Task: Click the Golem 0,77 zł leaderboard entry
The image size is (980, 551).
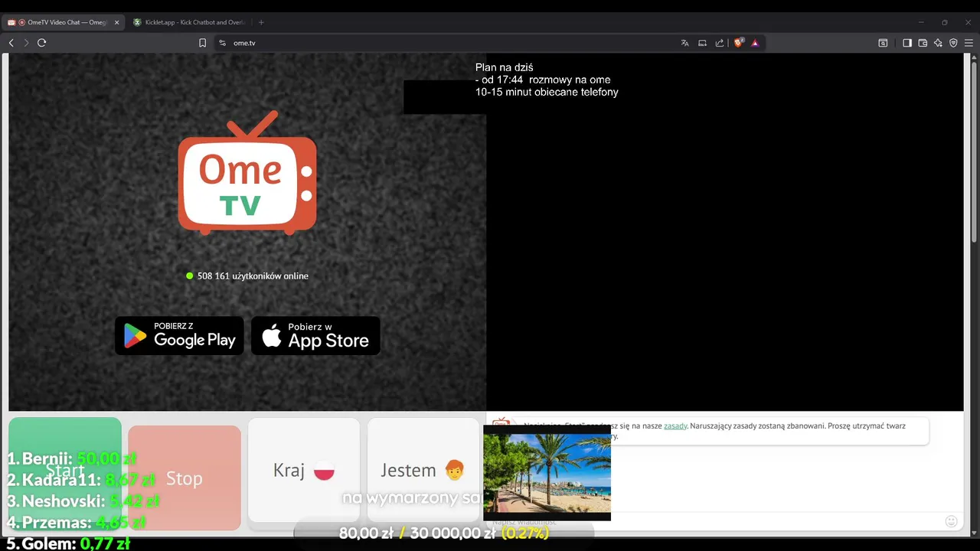Action: (x=68, y=543)
